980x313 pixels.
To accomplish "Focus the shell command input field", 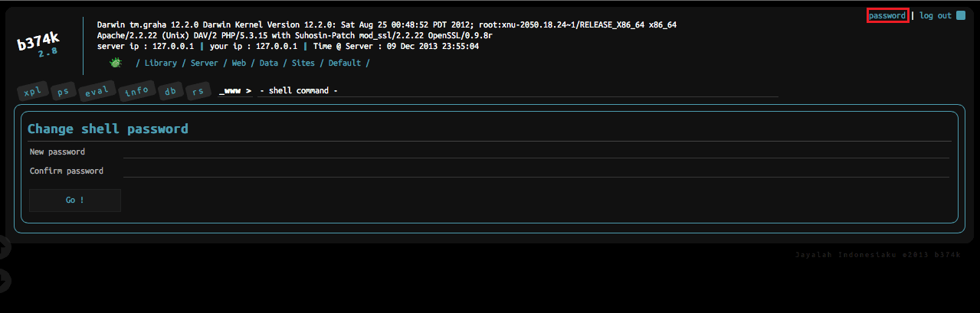I will pyautogui.click(x=517, y=90).
